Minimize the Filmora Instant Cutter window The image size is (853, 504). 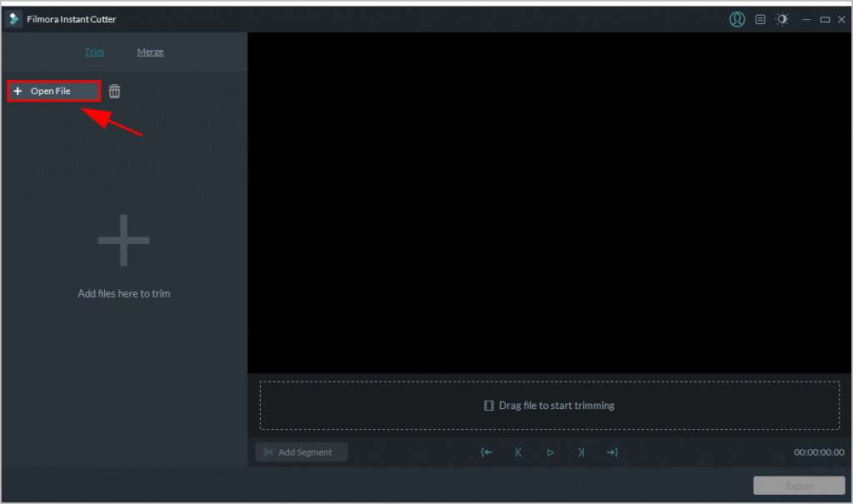[806, 20]
